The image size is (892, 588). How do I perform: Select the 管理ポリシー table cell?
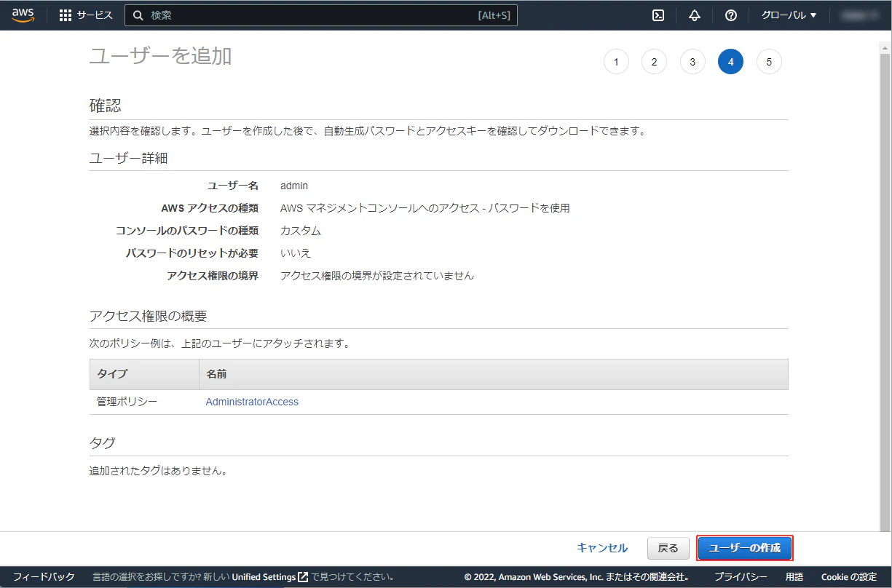coord(127,402)
